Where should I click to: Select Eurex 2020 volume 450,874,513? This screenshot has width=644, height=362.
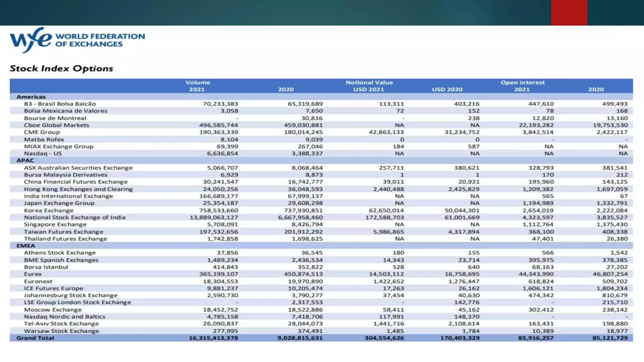(x=303, y=274)
